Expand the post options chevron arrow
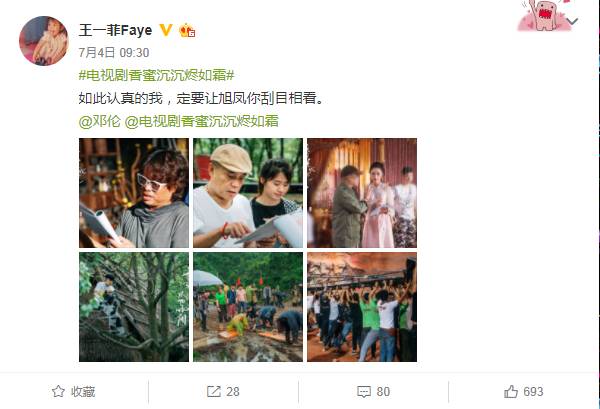The width and height of the screenshot is (600, 409). pos(572,21)
